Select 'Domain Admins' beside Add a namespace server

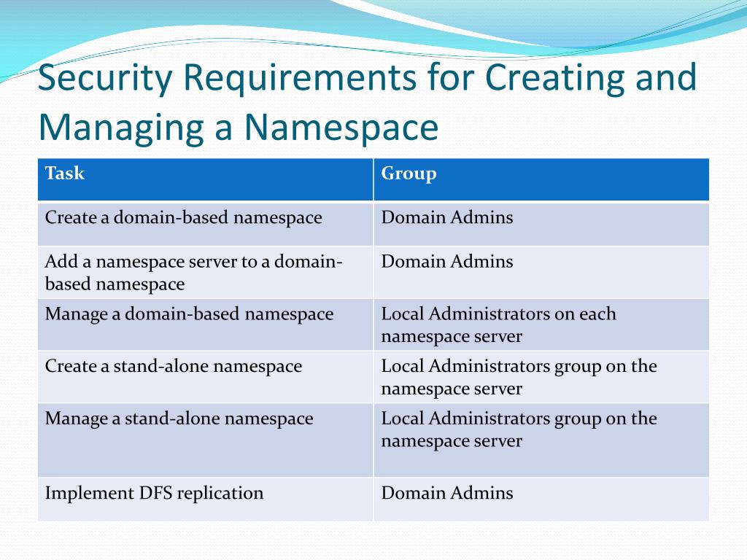[541, 273]
